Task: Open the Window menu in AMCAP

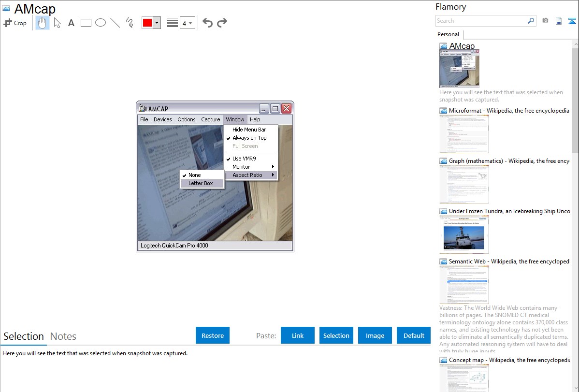Action: (235, 119)
